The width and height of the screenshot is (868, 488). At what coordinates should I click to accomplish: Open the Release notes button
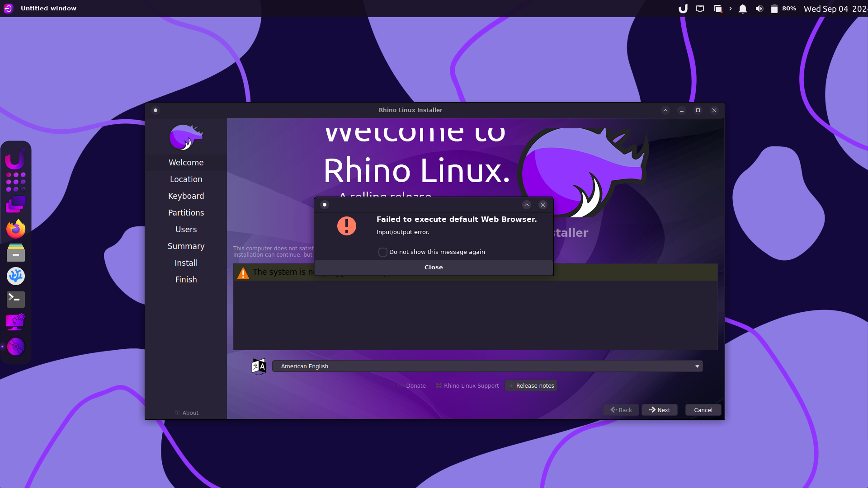point(531,386)
